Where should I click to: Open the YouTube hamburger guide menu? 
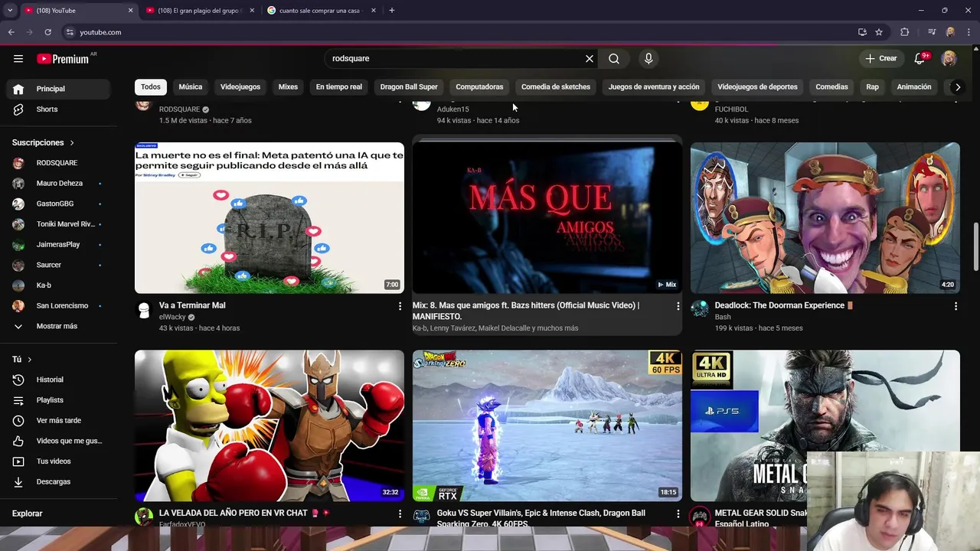click(18, 58)
